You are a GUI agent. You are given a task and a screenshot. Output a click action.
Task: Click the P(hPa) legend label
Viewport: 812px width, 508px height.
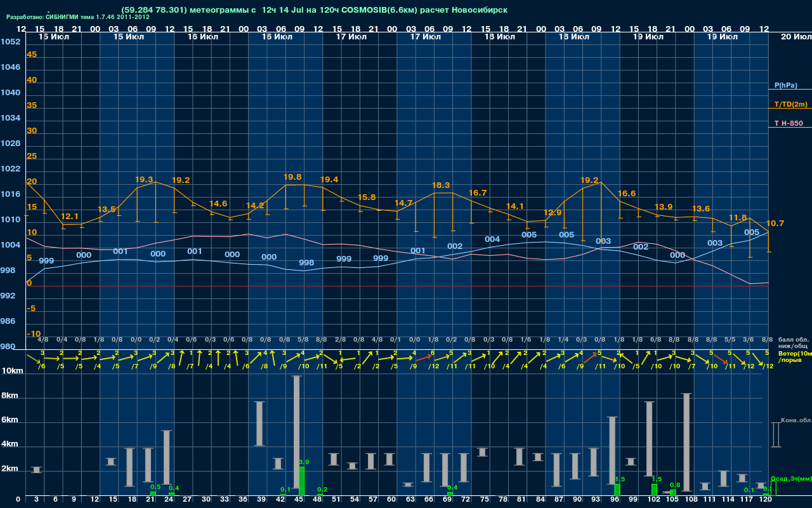pos(785,85)
